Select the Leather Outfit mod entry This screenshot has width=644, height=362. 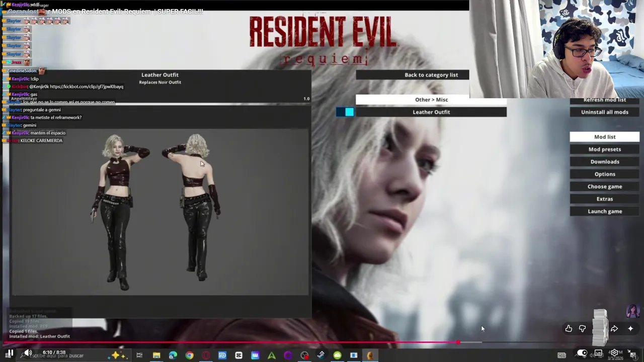coord(431,112)
